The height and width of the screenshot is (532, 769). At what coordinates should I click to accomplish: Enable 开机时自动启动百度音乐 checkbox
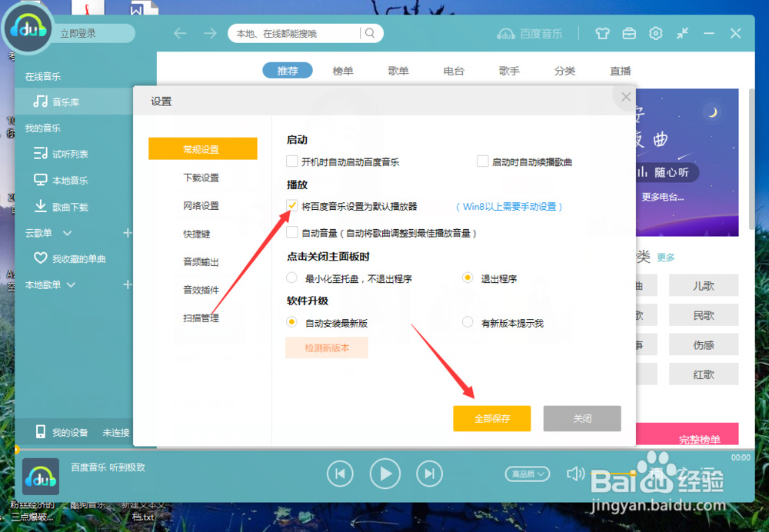click(291, 161)
